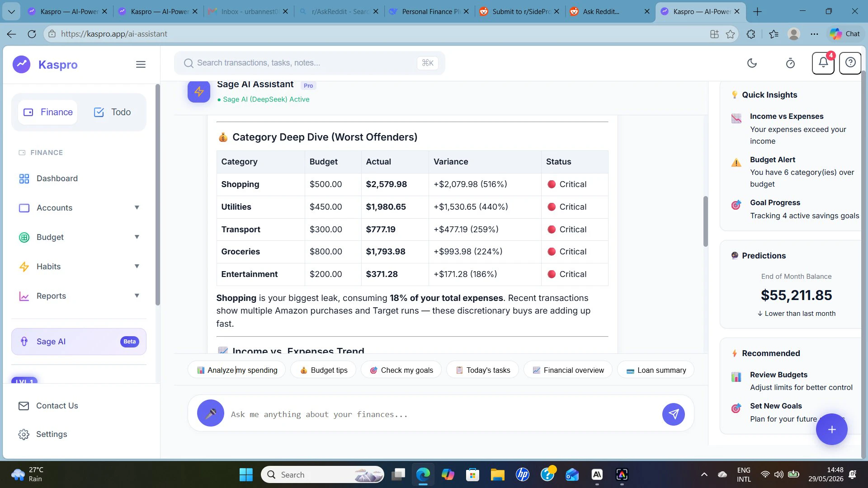Switch to the r/AskReddit browser tab

(x=339, y=12)
